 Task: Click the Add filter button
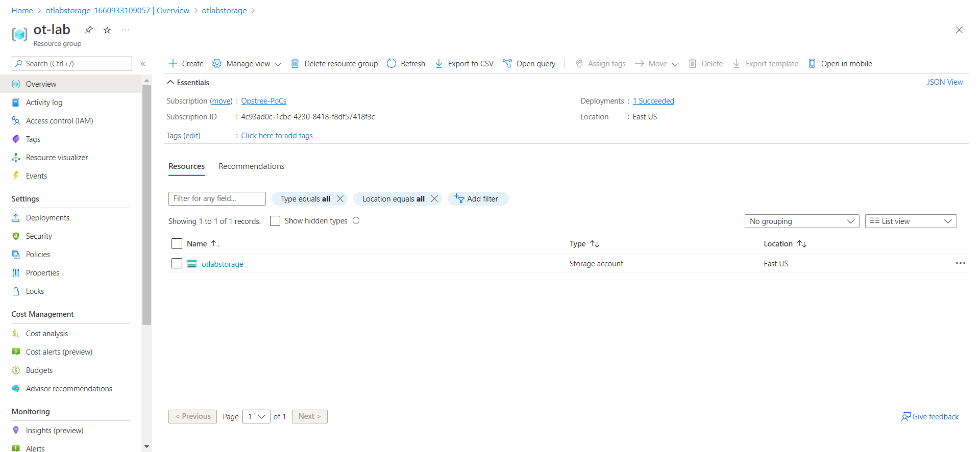coord(478,198)
